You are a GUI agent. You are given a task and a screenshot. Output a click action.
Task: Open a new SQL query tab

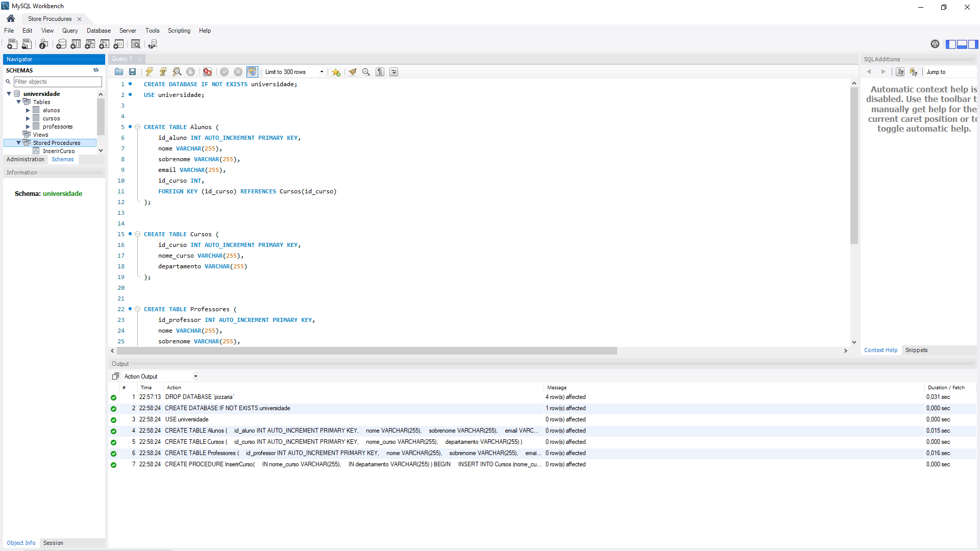[12, 44]
